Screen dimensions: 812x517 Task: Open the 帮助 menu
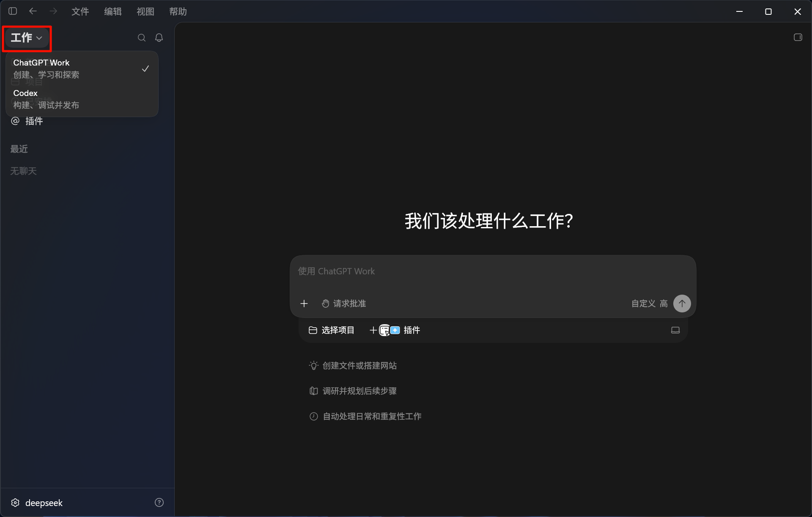[178, 11]
